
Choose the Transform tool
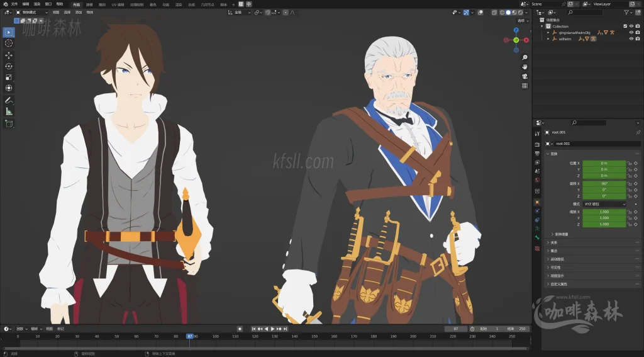tap(9, 88)
